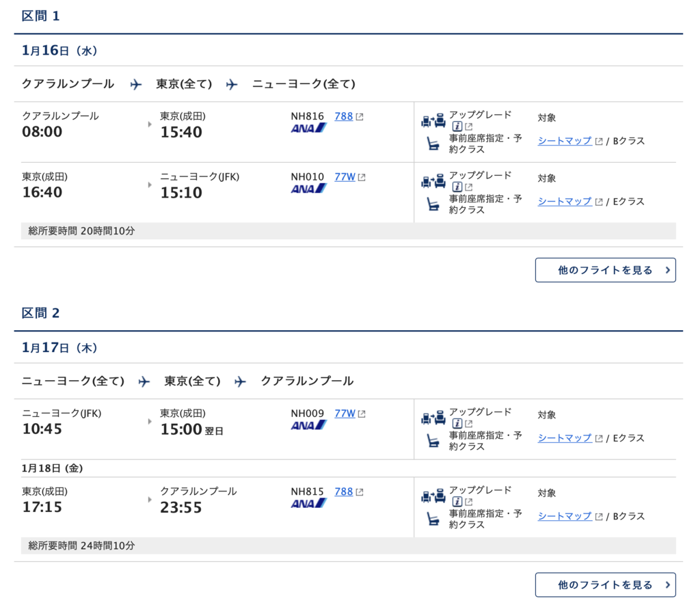Click upgrade info icon for flight NH816
Viewport: 700px width, 607px height.
(x=457, y=126)
